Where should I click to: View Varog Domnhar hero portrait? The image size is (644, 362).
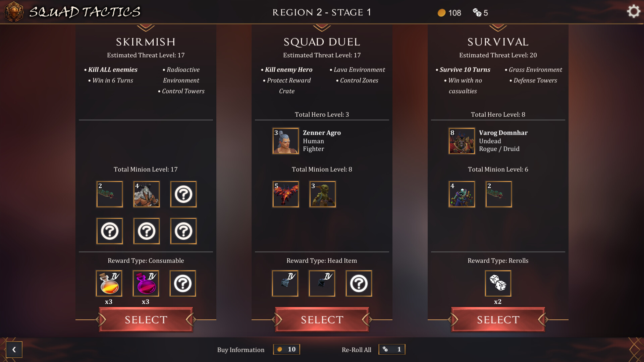(462, 141)
